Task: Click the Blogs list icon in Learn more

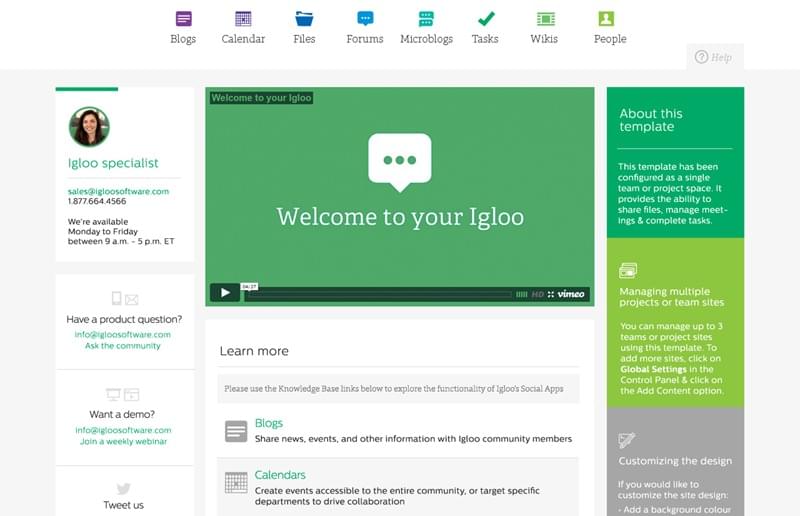Action: [x=236, y=431]
